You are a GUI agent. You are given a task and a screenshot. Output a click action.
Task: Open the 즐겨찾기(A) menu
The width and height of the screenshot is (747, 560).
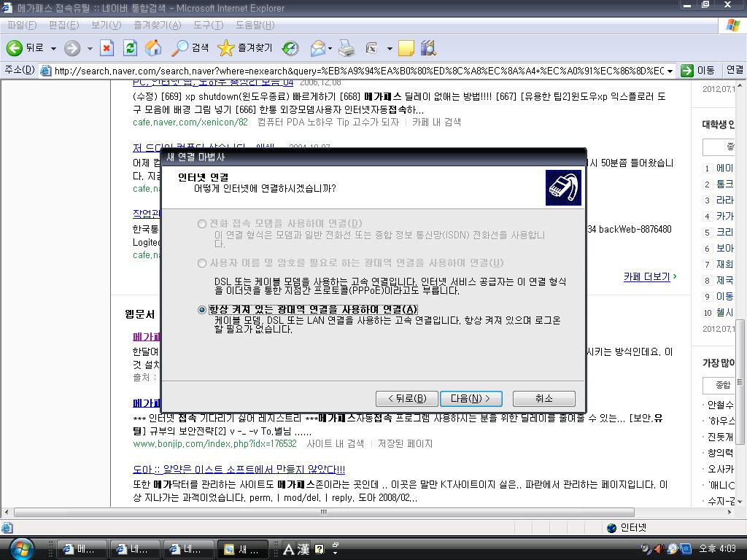[x=158, y=26]
